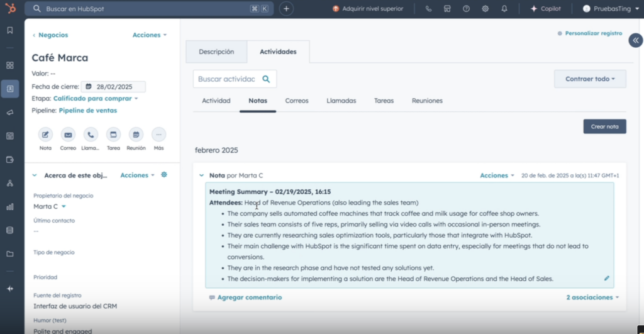
Task: Schedule a meeting with the Reunión icon
Action: (x=136, y=135)
